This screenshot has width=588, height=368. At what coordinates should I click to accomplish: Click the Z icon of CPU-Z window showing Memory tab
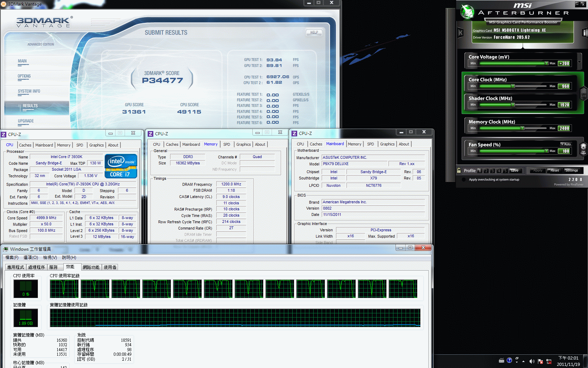pyautogui.click(x=150, y=134)
